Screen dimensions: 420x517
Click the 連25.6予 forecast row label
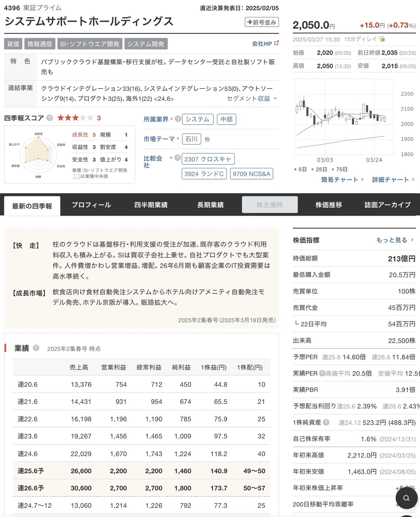pyautogui.click(x=31, y=471)
